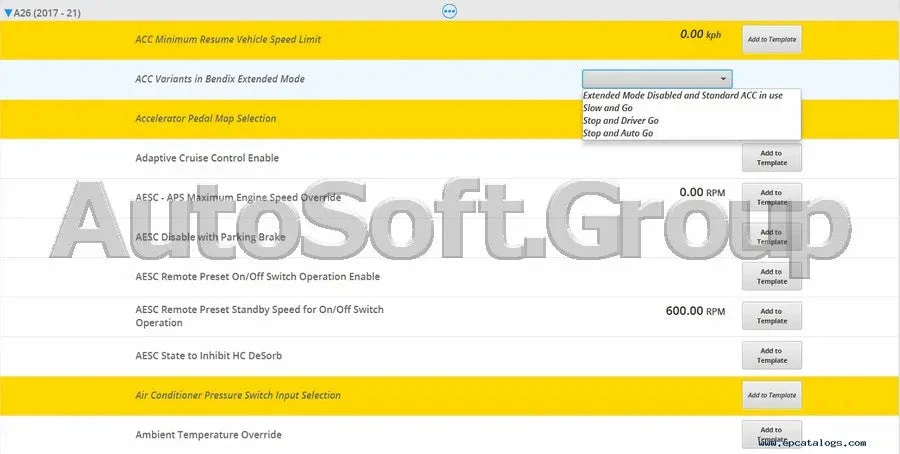Add Ambient Temperature Override to template
This screenshot has width=900, height=454.
[x=771, y=434]
